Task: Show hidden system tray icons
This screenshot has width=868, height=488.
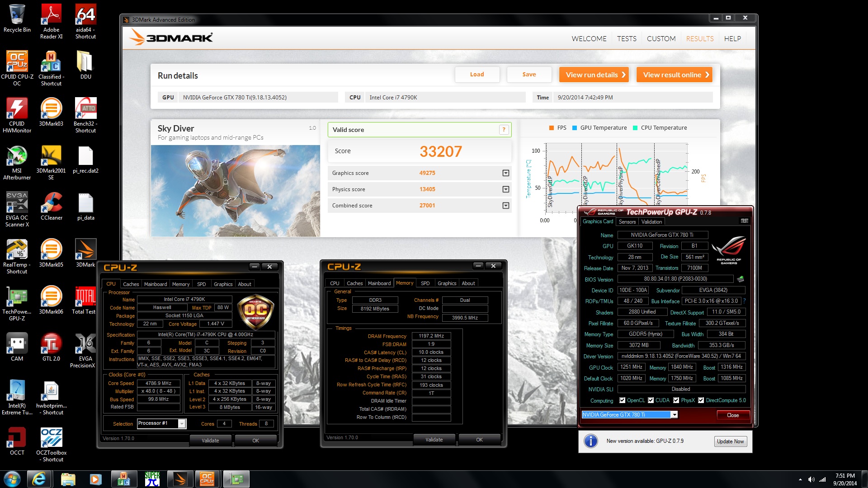Action: pyautogui.click(x=800, y=479)
